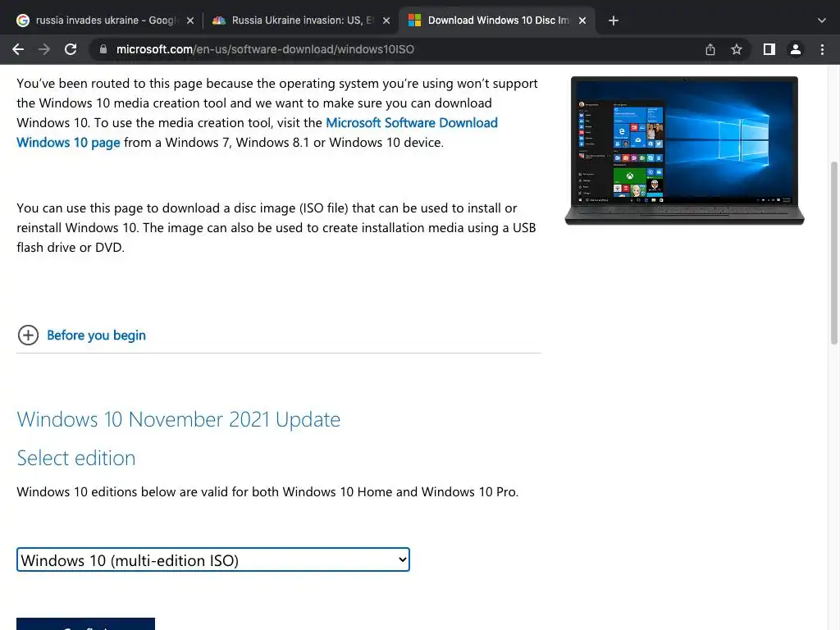Reload the Windows 10 download page

[x=71, y=49]
